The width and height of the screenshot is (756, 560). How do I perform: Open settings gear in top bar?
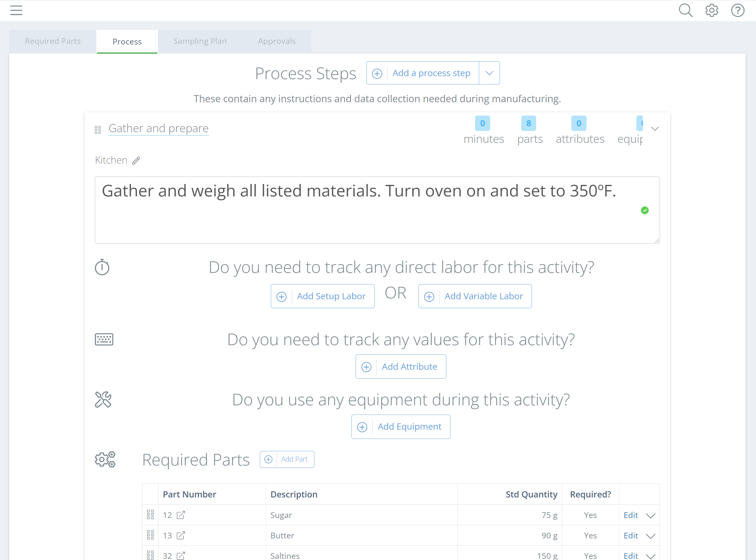712,10
